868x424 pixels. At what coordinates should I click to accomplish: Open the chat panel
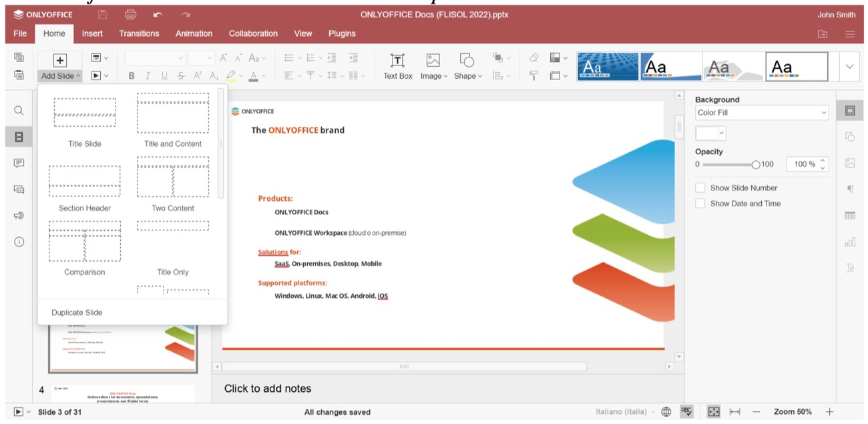(x=18, y=188)
